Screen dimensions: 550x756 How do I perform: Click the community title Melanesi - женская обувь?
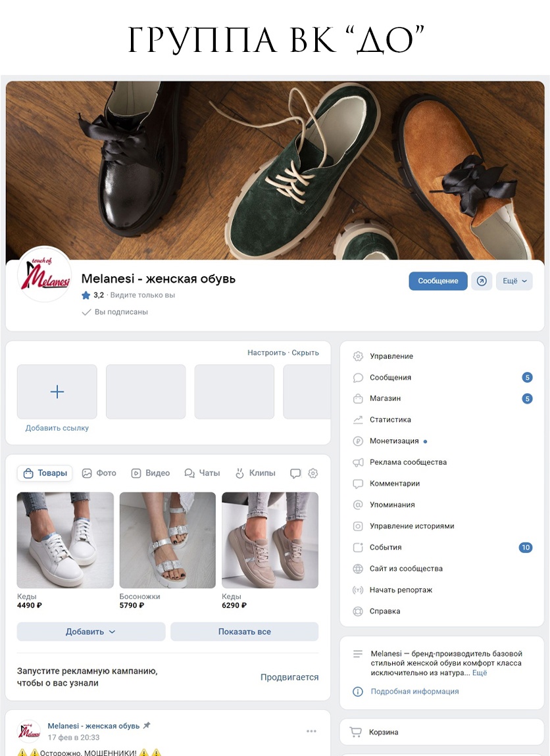click(x=159, y=279)
